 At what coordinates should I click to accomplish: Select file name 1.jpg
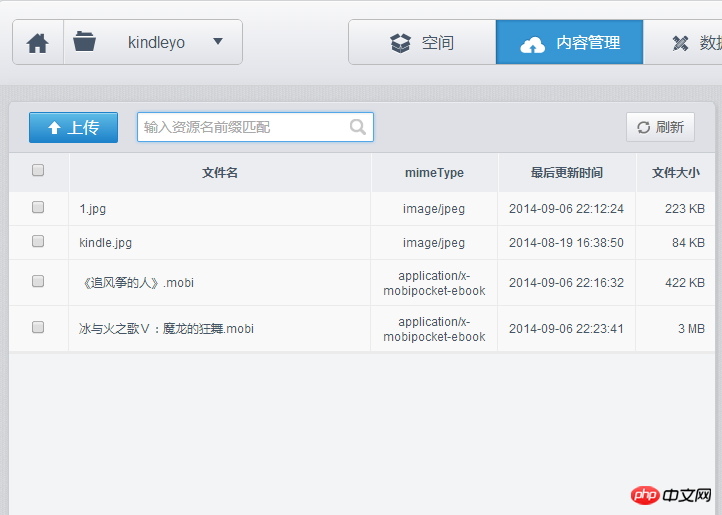point(93,209)
